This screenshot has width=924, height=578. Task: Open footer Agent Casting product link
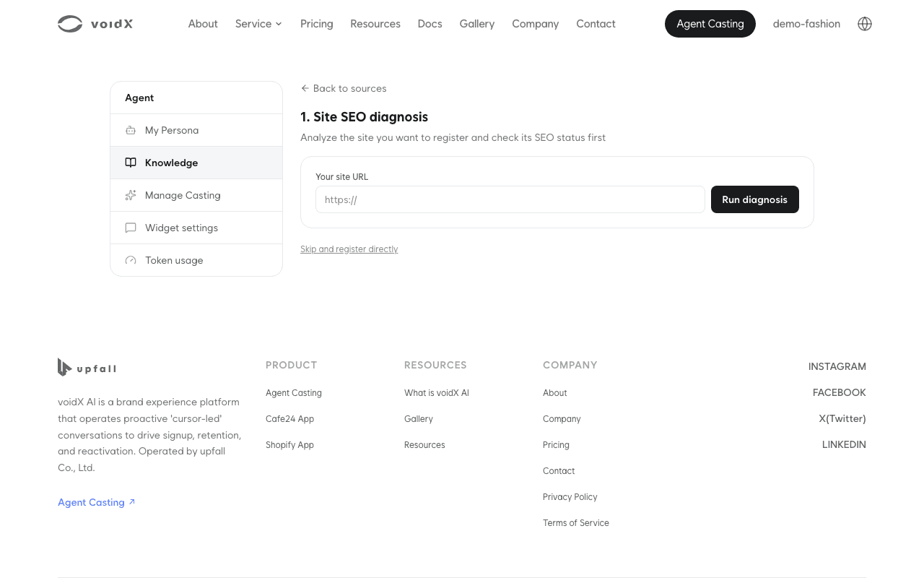pos(294,393)
